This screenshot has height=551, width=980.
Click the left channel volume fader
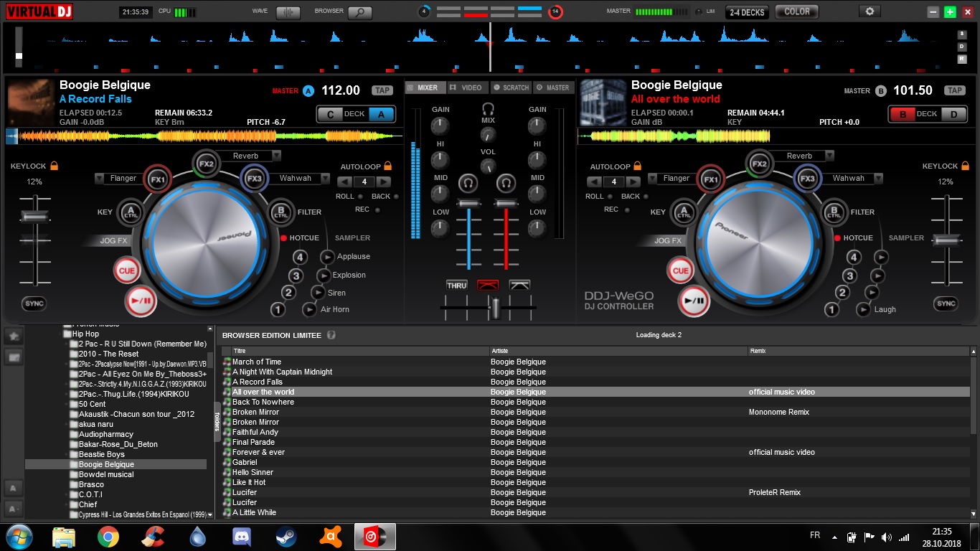pyautogui.click(x=468, y=204)
